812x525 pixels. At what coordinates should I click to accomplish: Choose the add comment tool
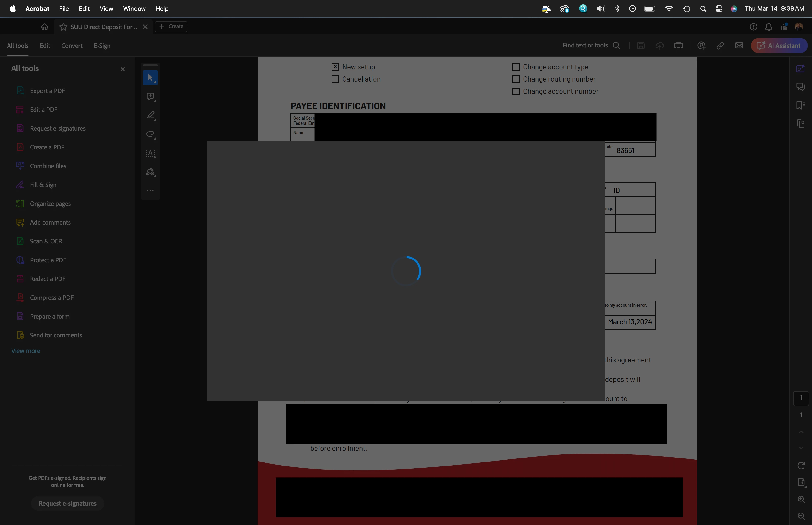(150, 97)
